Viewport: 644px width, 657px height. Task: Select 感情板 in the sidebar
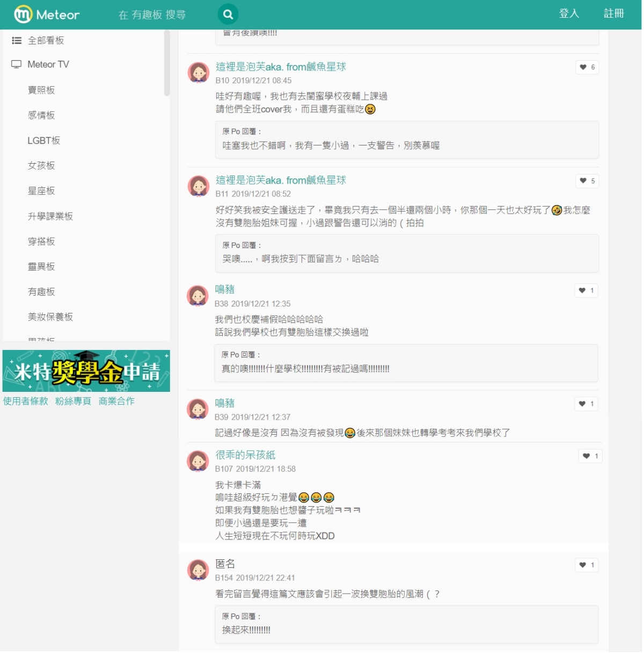(x=41, y=115)
